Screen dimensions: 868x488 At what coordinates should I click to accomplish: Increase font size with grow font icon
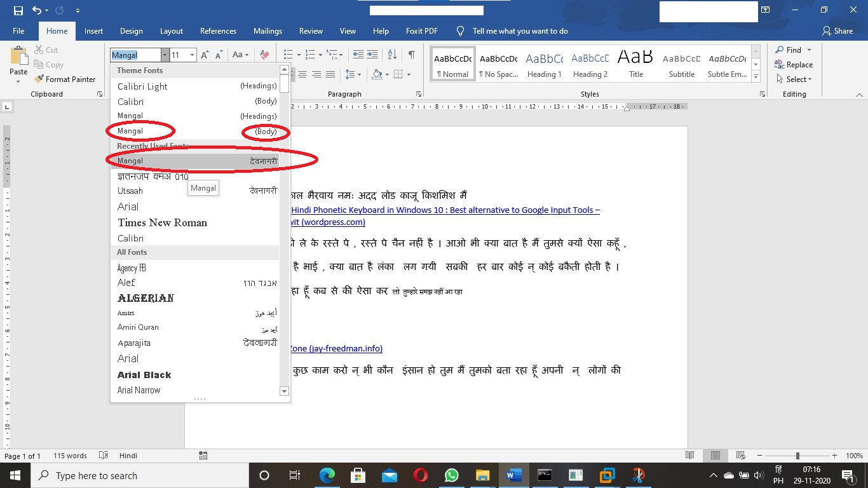[205, 55]
